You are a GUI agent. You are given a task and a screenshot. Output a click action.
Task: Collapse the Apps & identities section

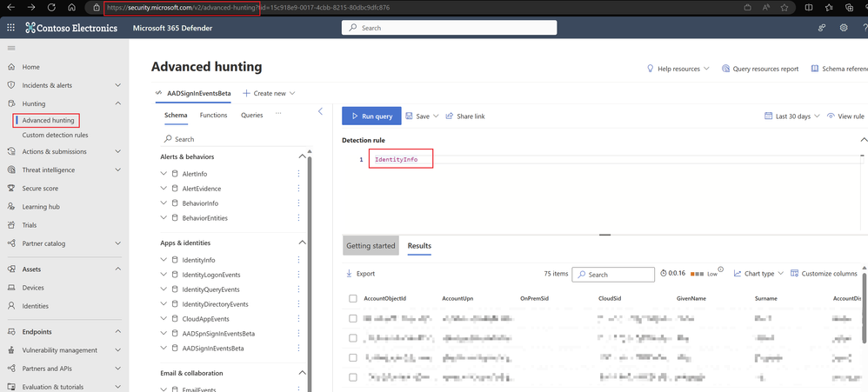[x=302, y=243]
